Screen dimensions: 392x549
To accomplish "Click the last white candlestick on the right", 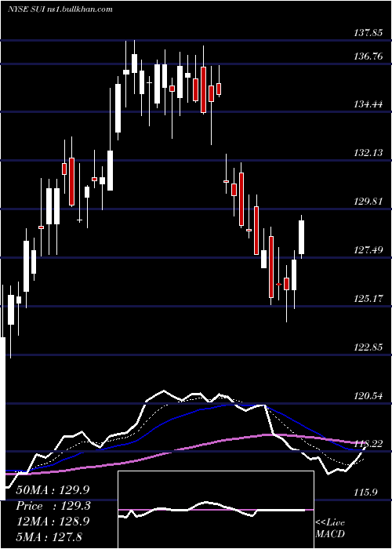I will [x=301, y=237].
